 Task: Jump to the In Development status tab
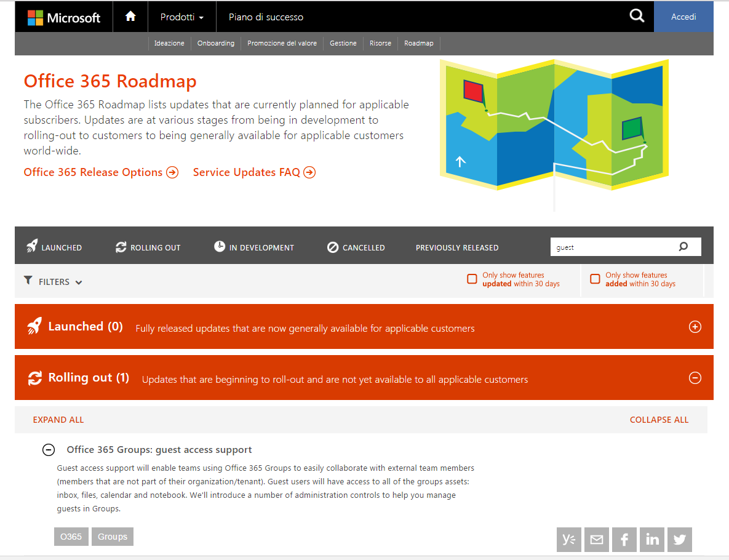pos(254,247)
